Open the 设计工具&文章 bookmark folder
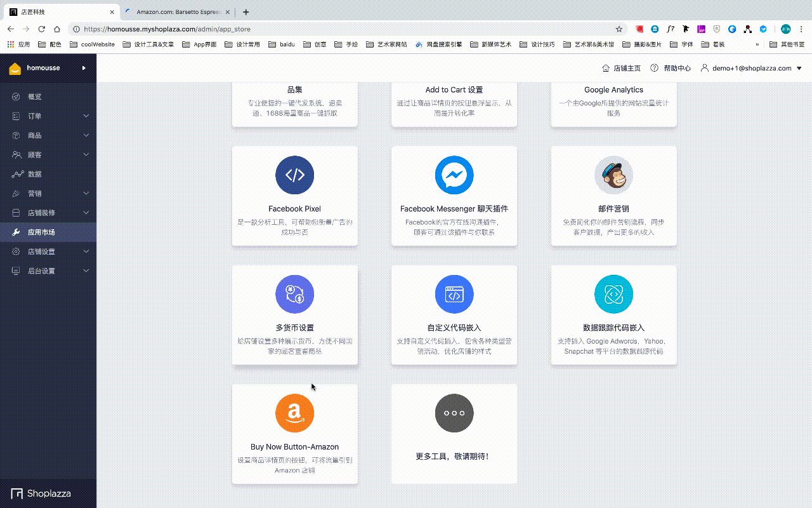 tap(148, 44)
